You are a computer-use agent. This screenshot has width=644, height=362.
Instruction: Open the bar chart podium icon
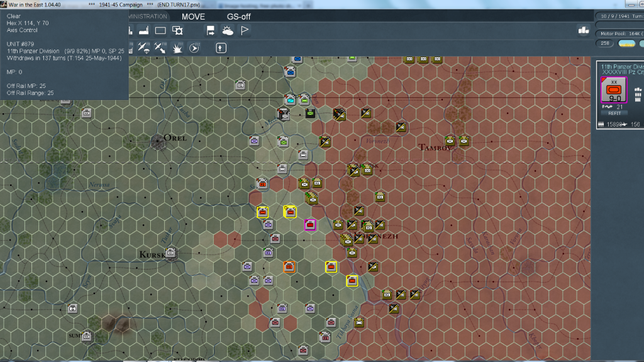click(584, 30)
